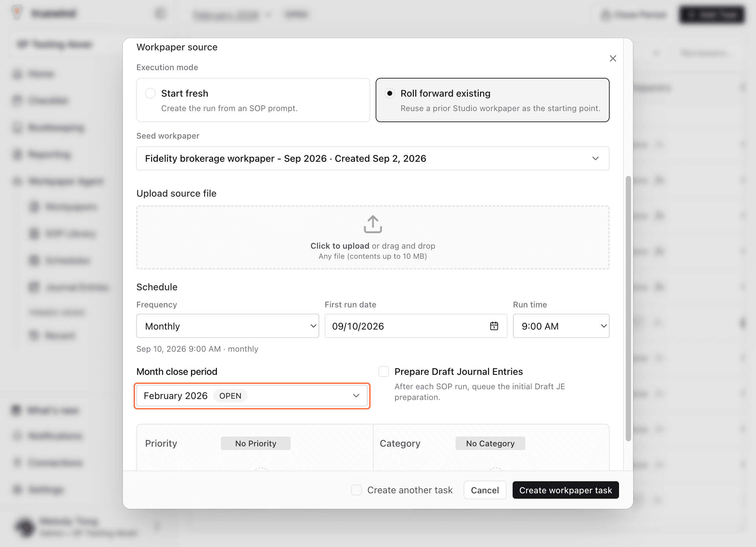Screen dimensions: 756x547
Task: Open the calendar date picker icon
Action: point(494,326)
